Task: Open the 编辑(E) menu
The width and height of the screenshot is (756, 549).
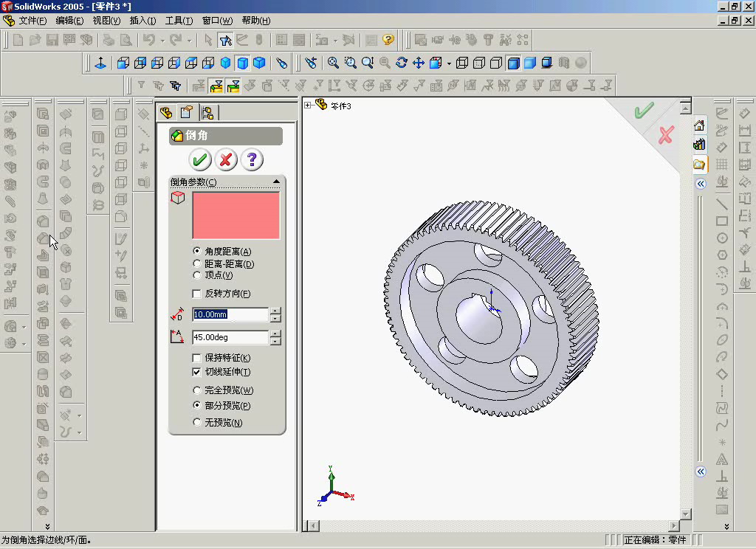Action: (x=69, y=21)
